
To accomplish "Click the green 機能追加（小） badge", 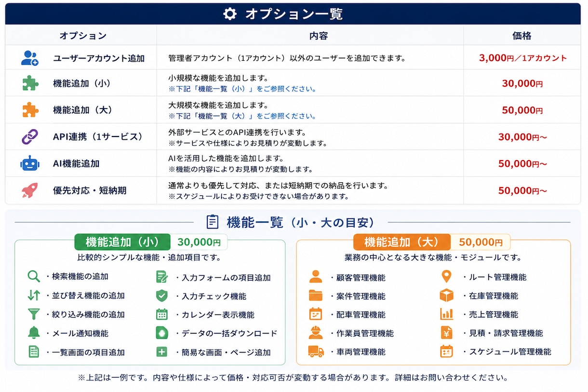I will click(122, 243).
